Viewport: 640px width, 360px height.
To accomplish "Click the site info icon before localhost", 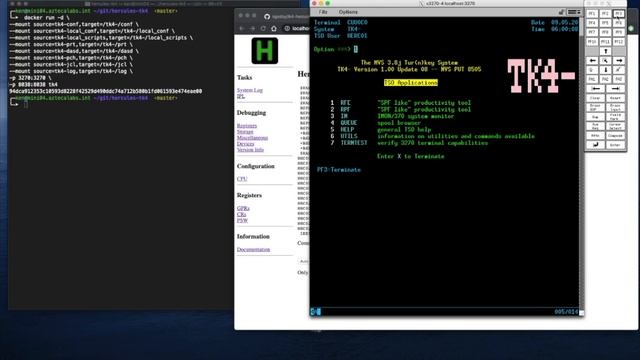I will tap(287, 28).
